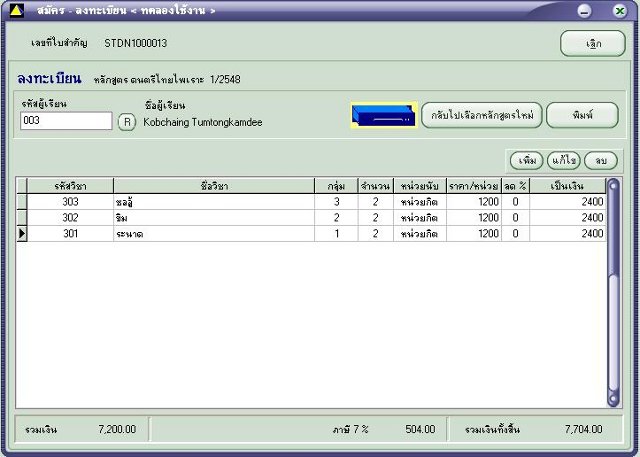Click the ชื่อวิชา column header
640x457 pixels.
pos(214,186)
